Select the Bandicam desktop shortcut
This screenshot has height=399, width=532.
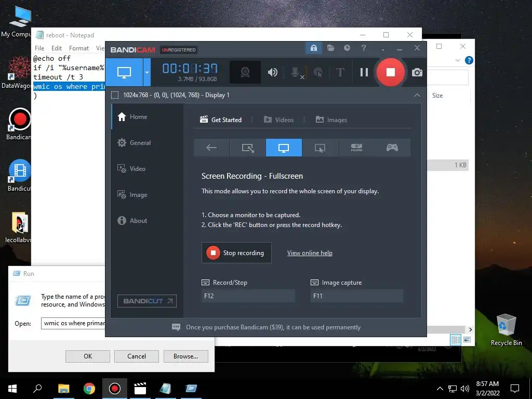(19, 124)
